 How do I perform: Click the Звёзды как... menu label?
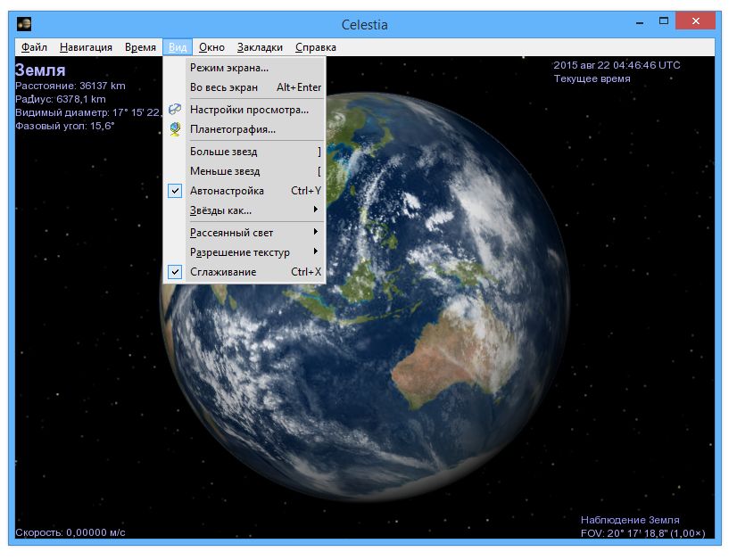220,210
